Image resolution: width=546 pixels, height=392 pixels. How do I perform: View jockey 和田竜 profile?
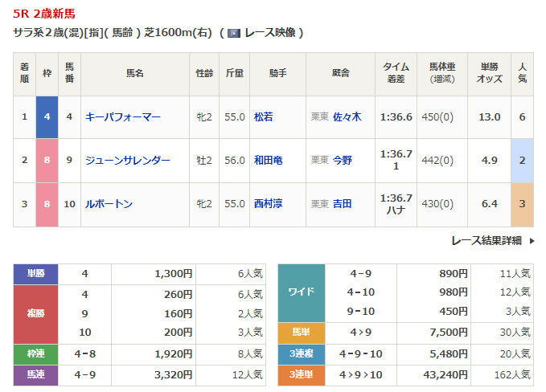tap(268, 160)
